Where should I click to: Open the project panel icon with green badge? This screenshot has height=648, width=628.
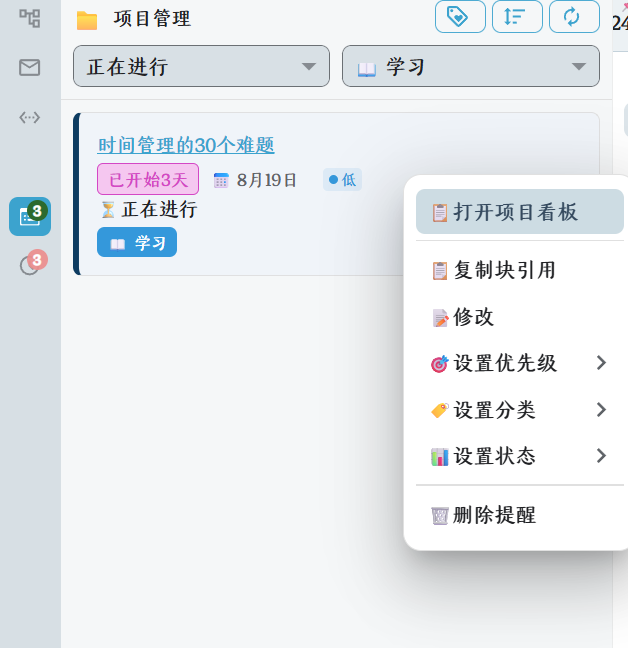(30, 217)
